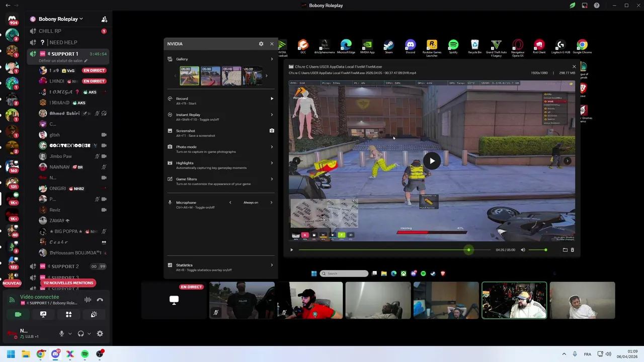Click the NOUVEAU servers badge
Image resolution: width=644 pixels, height=362 pixels.
tap(12, 284)
